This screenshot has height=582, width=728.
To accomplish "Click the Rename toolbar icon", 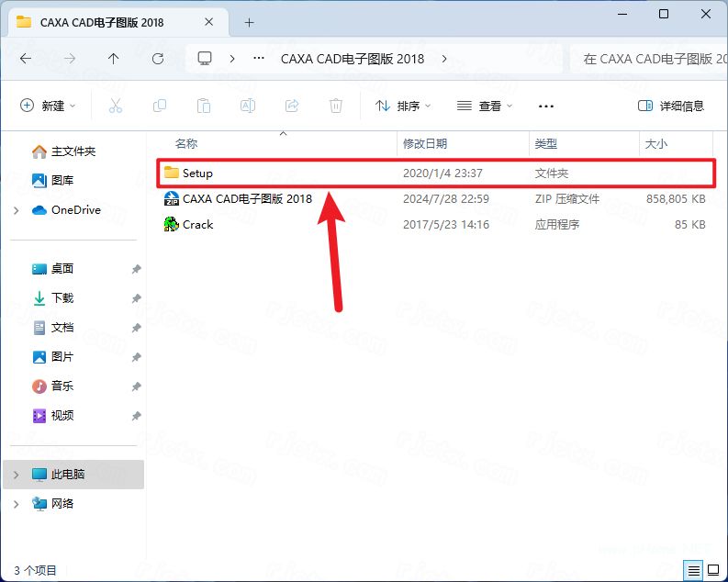I will [248, 106].
